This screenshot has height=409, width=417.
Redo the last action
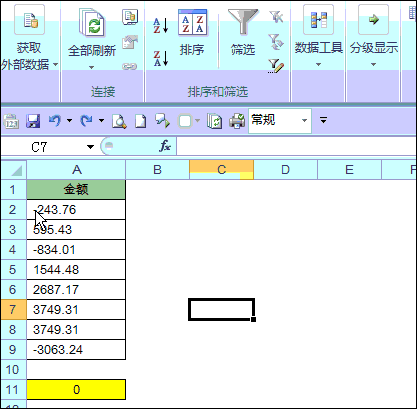[x=87, y=121]
